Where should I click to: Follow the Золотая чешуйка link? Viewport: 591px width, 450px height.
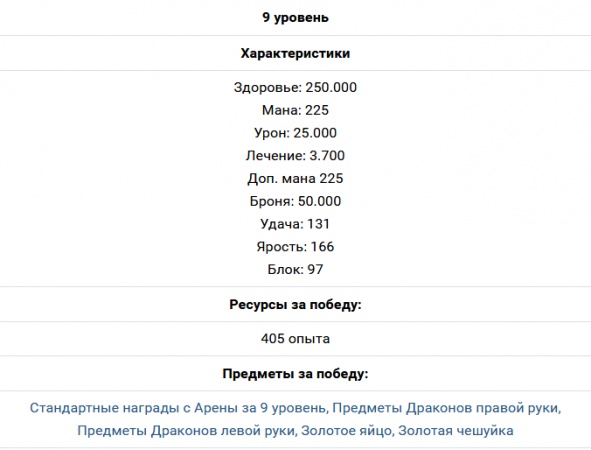pyautogui.click(x=456, y=431)
